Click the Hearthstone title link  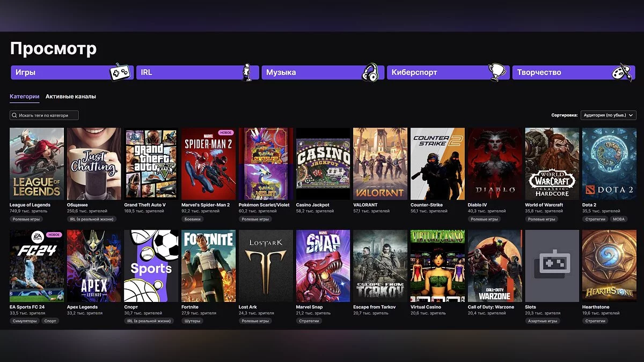pos(596,307)
